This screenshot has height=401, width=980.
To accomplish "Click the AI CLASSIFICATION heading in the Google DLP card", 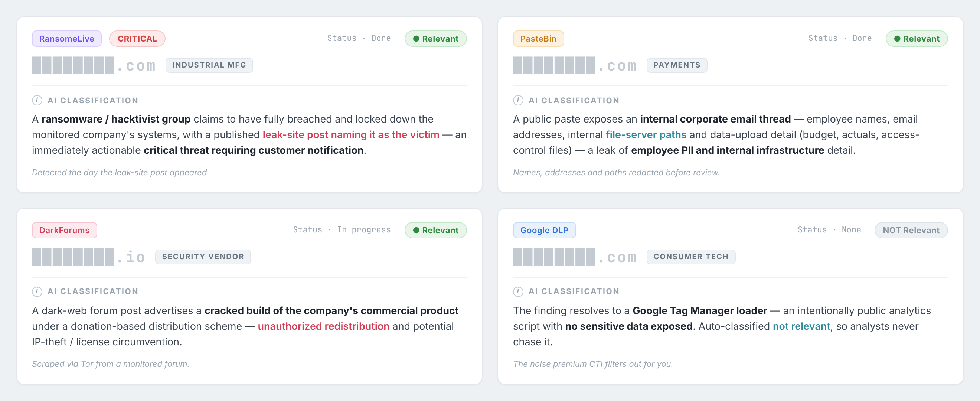I will coord(574,291).
